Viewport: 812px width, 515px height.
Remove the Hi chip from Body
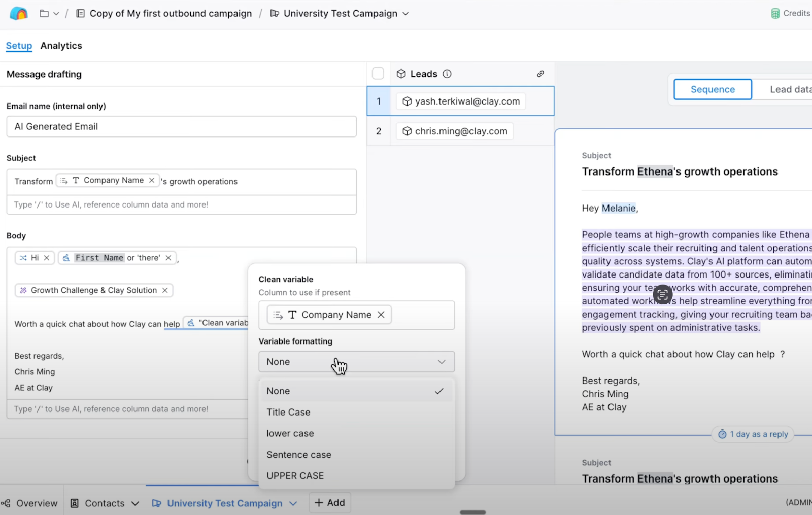(46, 258)
